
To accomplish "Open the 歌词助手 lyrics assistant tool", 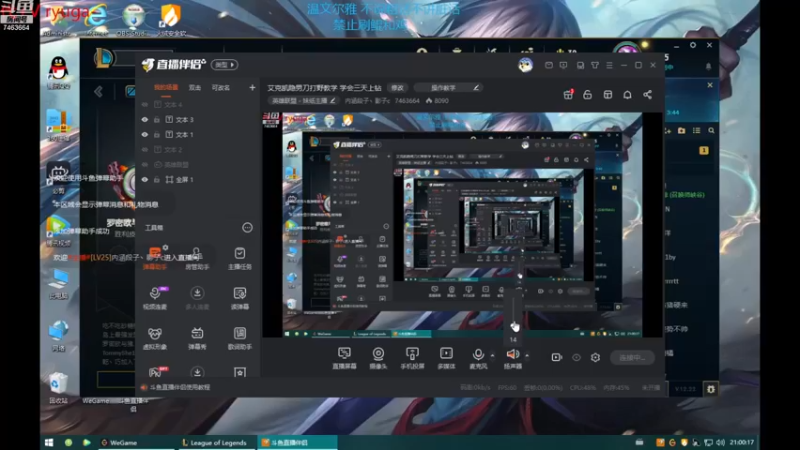I will 239,338.
